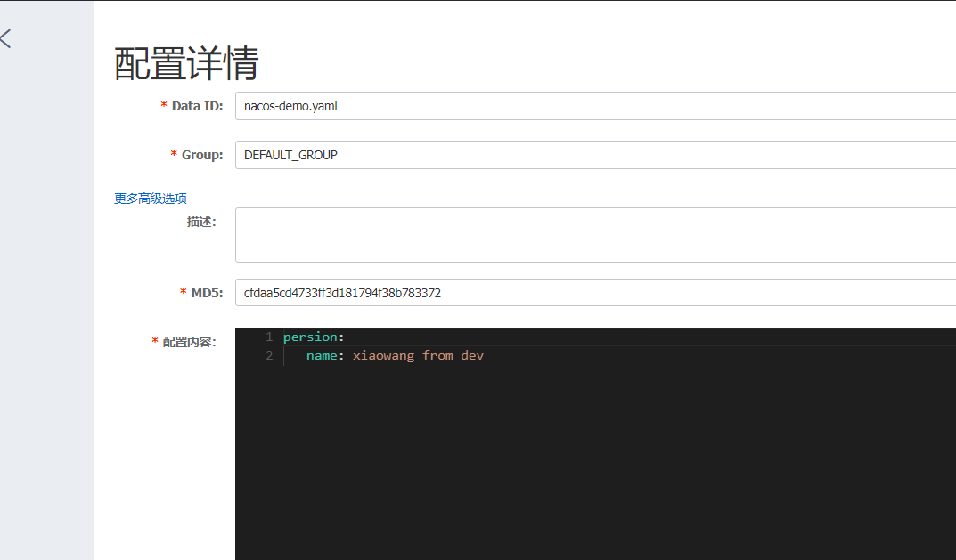Click the 'Group:' label
Image resolution: width=956 pixels, height=560 pixels.
[202, 155]
